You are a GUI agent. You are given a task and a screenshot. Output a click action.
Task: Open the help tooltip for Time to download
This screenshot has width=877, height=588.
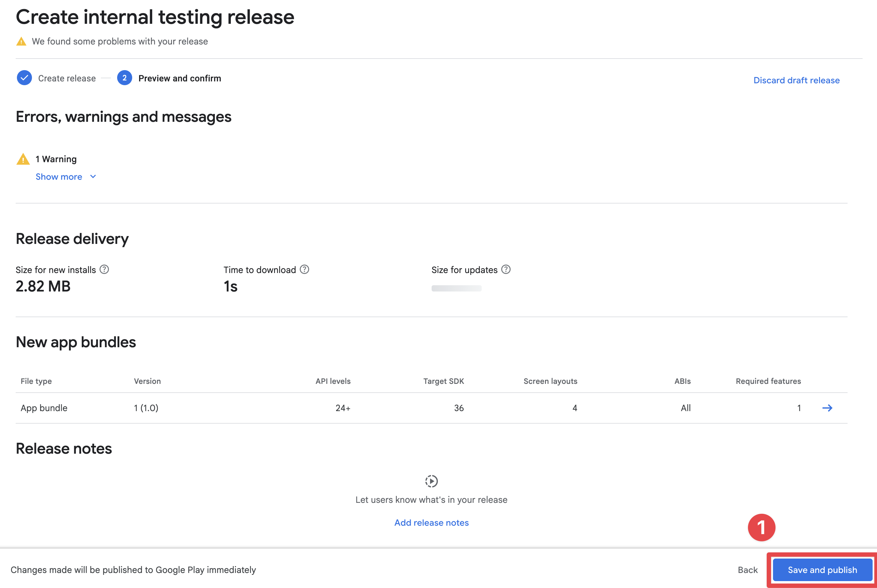tap(304, 269)
